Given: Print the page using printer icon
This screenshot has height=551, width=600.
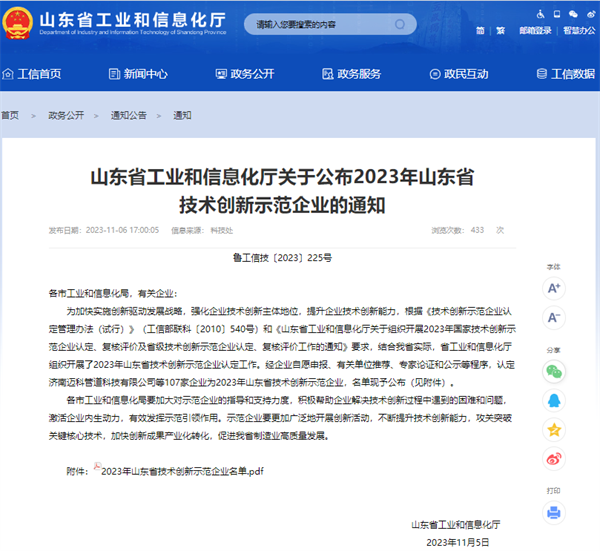Looking at the screenshot, I should [553, 512].
